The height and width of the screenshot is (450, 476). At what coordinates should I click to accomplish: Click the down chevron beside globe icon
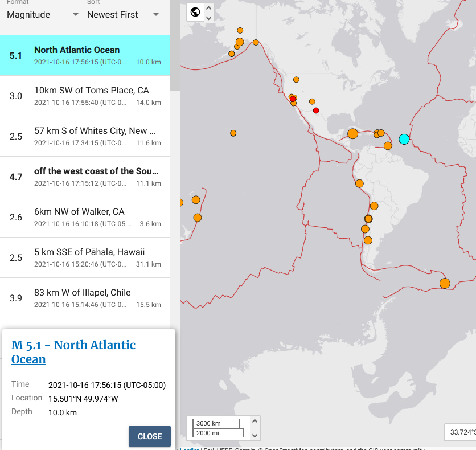tap(208, 18)
